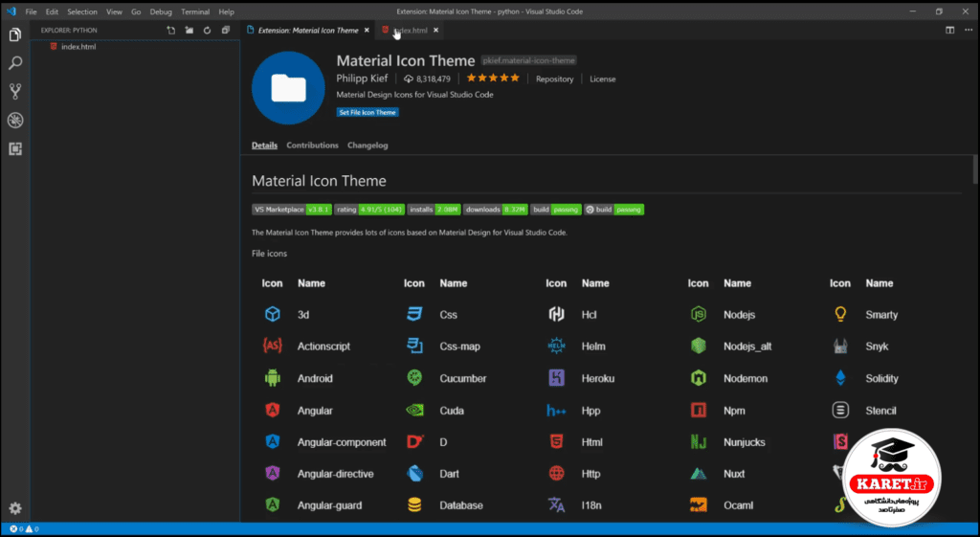
Task: Click the More Actions ellipsis icon
Action: 968,30
